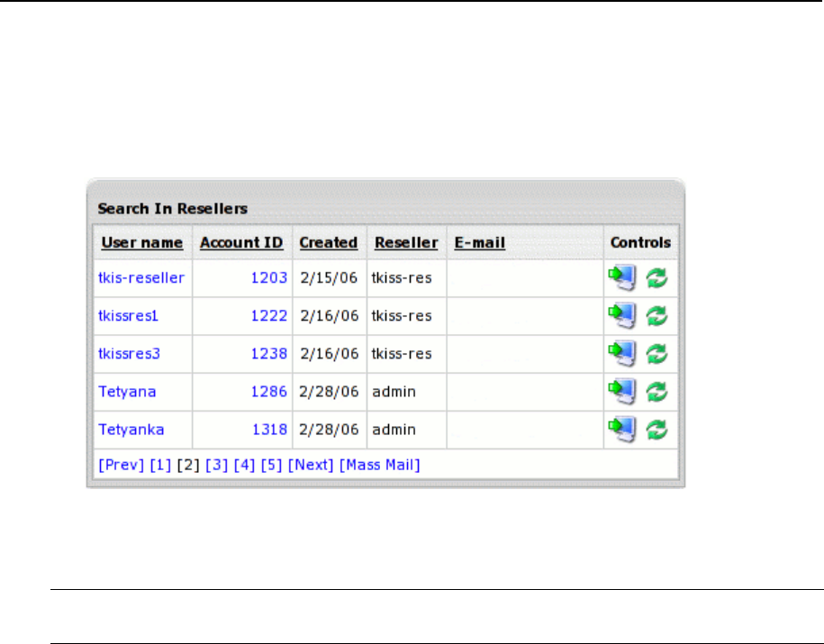Open account ID 1286
This screenshot has height=644, width=824.
(269, 391)
